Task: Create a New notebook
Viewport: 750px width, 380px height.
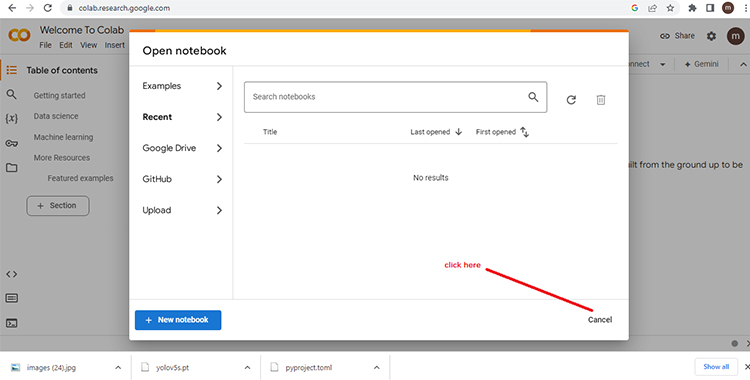Action: 178,320
